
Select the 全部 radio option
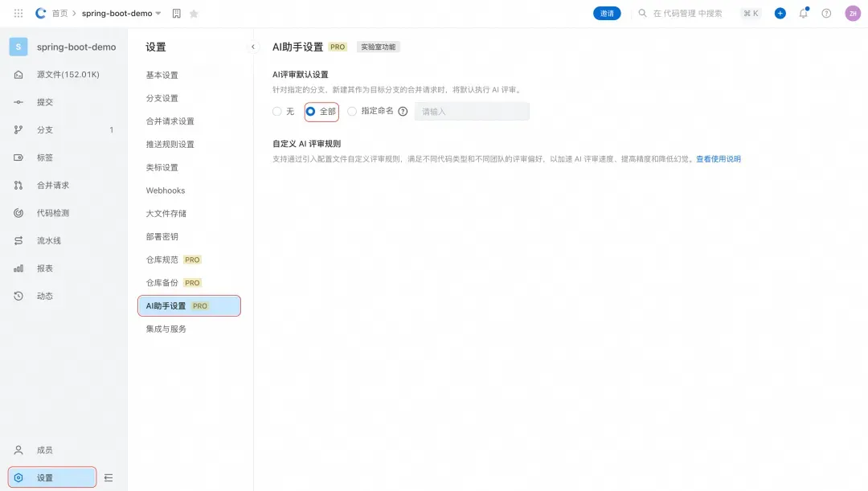[310, 111]
